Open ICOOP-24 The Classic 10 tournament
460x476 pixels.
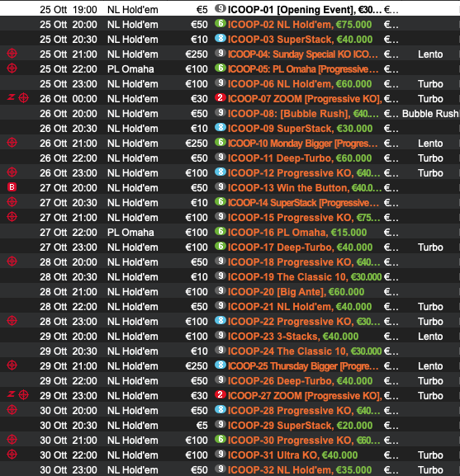(305, 351)
